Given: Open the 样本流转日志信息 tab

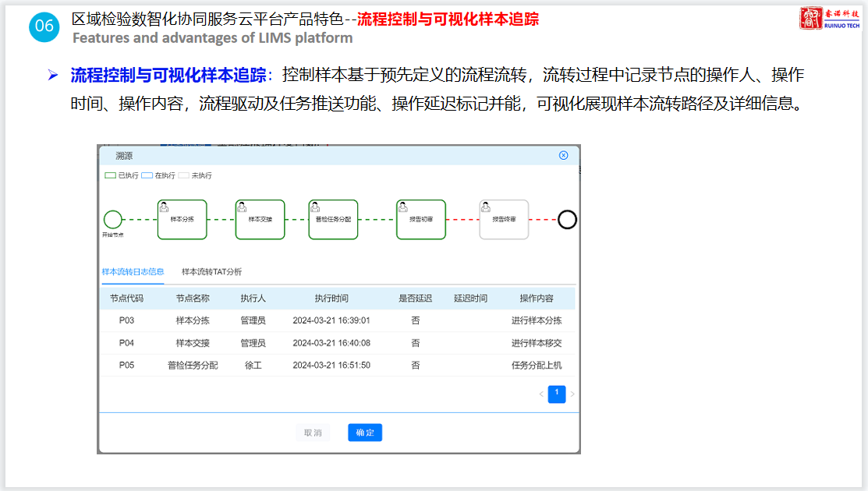Looking at the screenshot, I should click(133, 272).
